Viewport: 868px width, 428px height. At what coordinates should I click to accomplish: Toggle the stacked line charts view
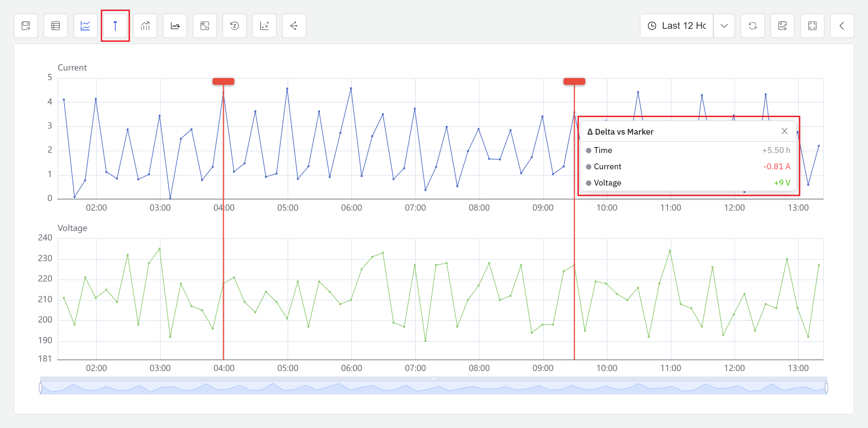85,26
